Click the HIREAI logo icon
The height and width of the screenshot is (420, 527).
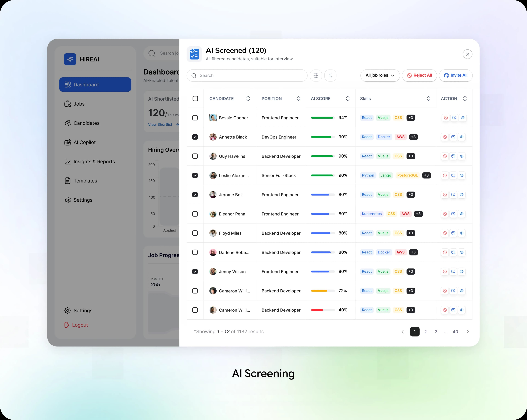(x=70, y=59)
